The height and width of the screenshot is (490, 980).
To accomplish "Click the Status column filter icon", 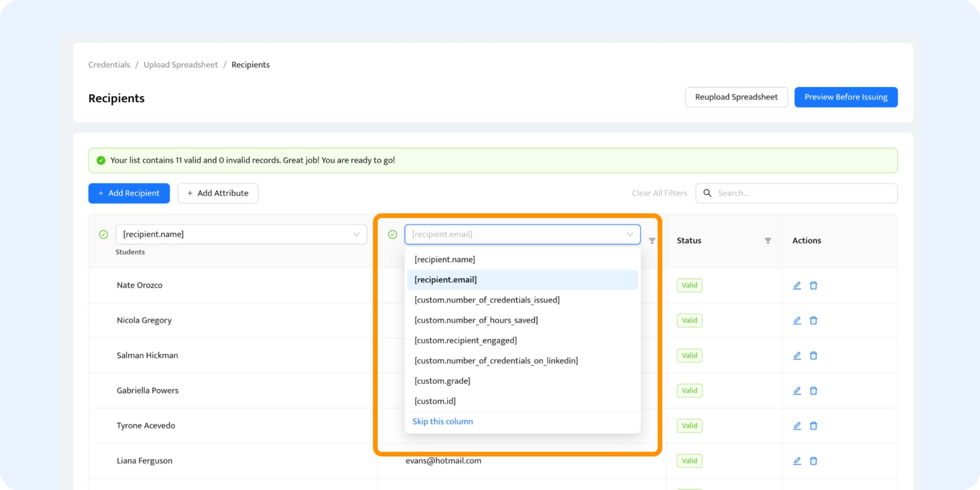I will [768, 241].
